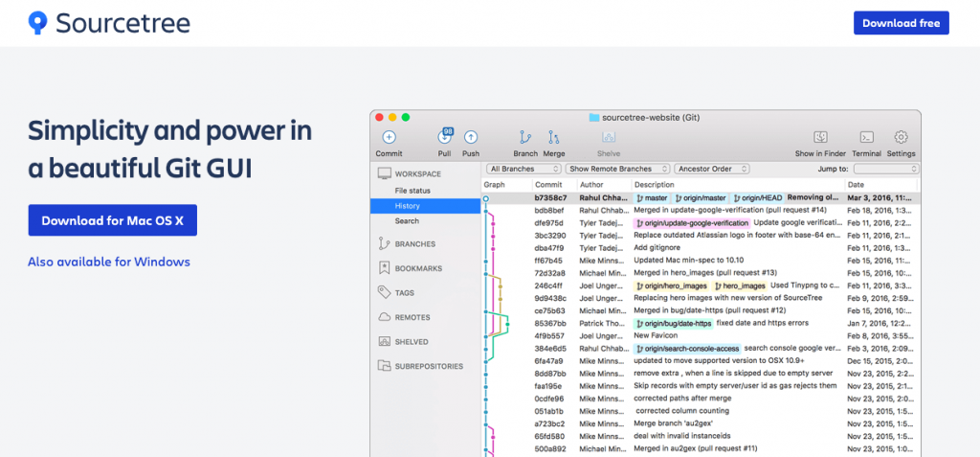This screenshot has height=457, width=980.
Task: Click the Sourcetree logo icon
Action: tap(37, 23)
